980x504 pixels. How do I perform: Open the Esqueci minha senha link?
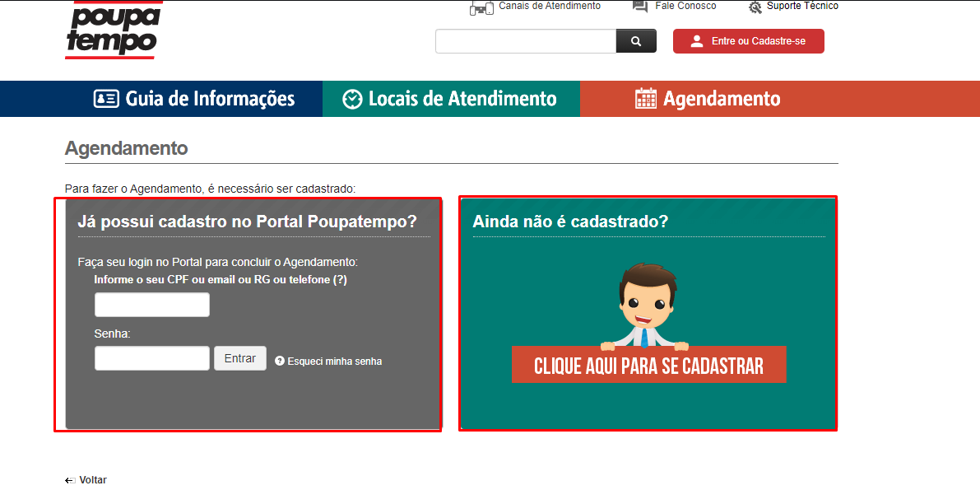[334, 361]
